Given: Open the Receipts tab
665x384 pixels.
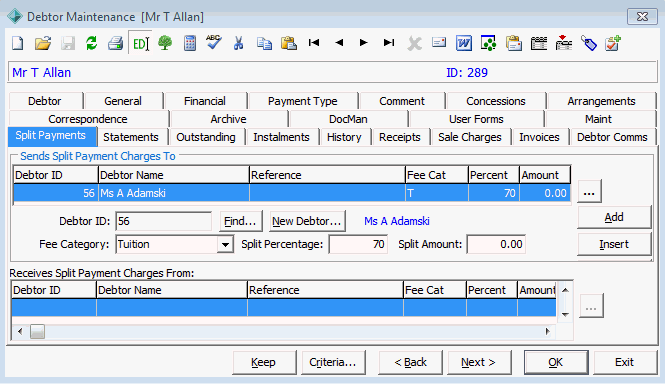Looking at the screenshot, I should click(400, 137).
